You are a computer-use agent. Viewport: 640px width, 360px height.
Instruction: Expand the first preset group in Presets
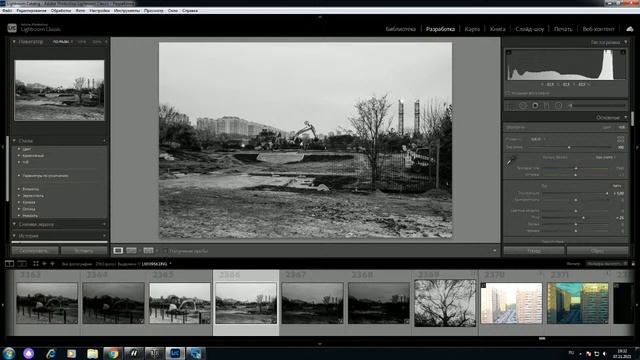click(x=19, y=149)
